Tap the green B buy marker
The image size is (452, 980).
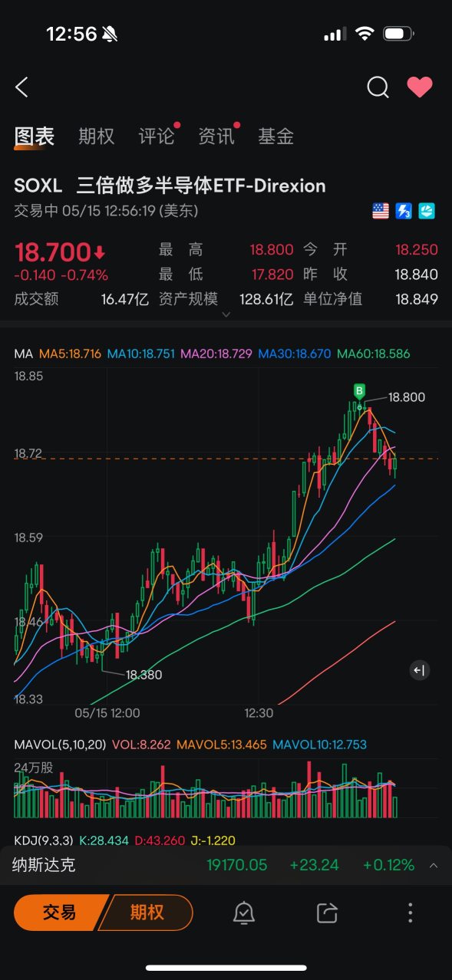point(358,391)
